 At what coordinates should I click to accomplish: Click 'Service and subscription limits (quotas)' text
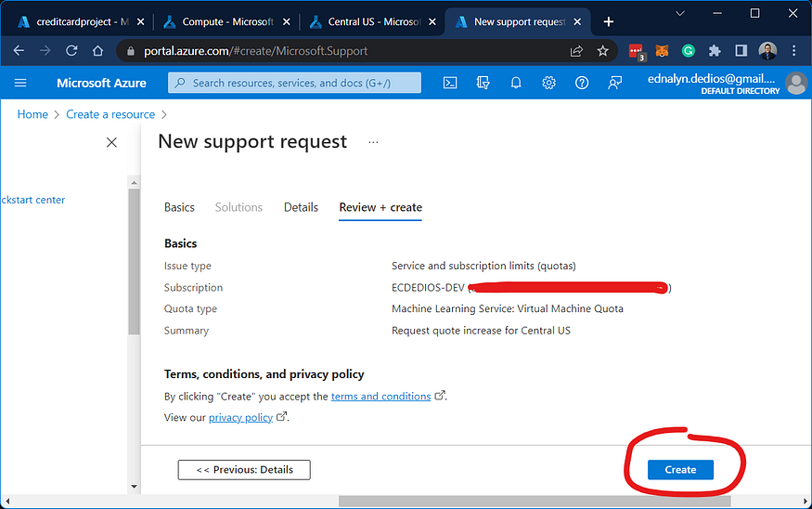[483, 266]
